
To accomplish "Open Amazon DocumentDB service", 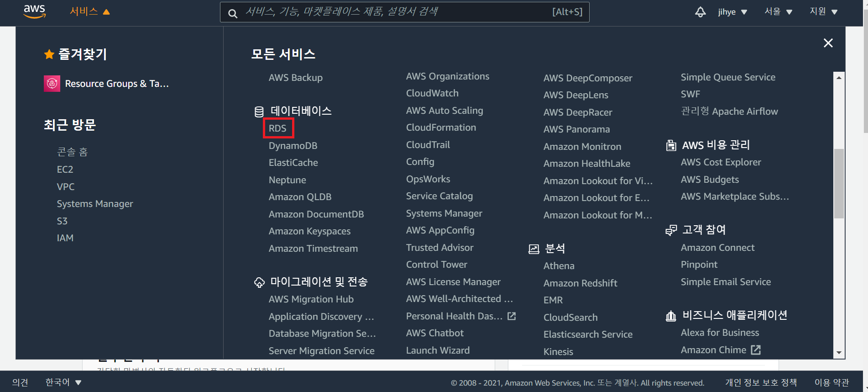I will [x=316, y=214].
